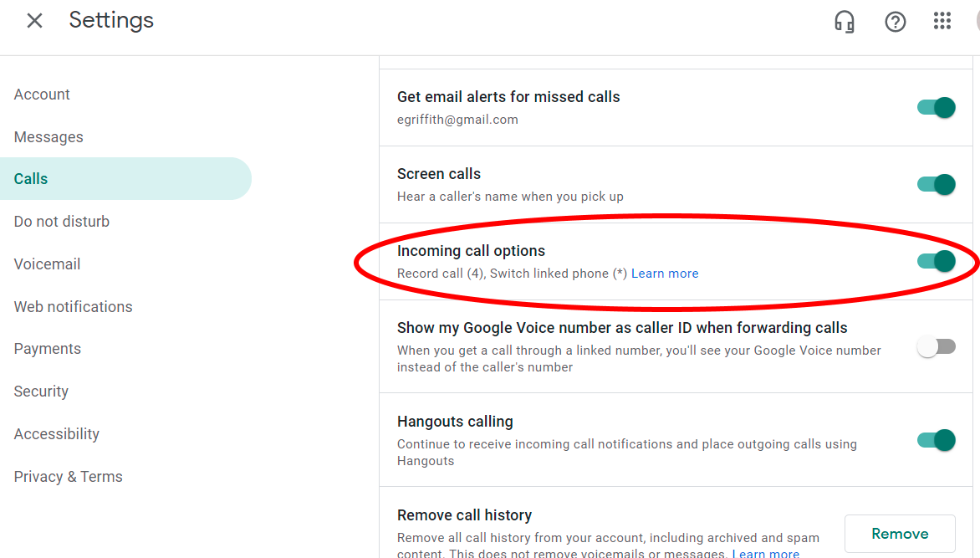Click Learn more under Incoming call options
This screenshot has width=980, height=558.
coord(665,274)
